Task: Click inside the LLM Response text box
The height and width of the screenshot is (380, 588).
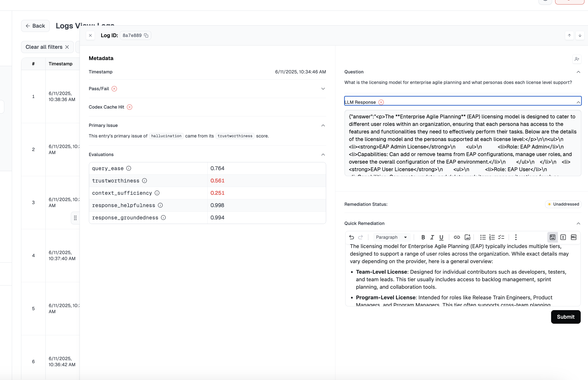Action: tap(463, 143)
